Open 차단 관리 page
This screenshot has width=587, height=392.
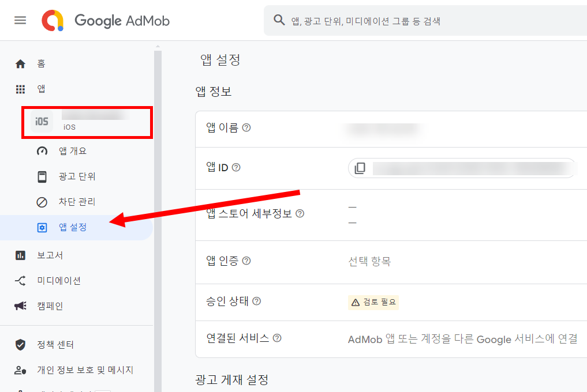coord(77,202)
